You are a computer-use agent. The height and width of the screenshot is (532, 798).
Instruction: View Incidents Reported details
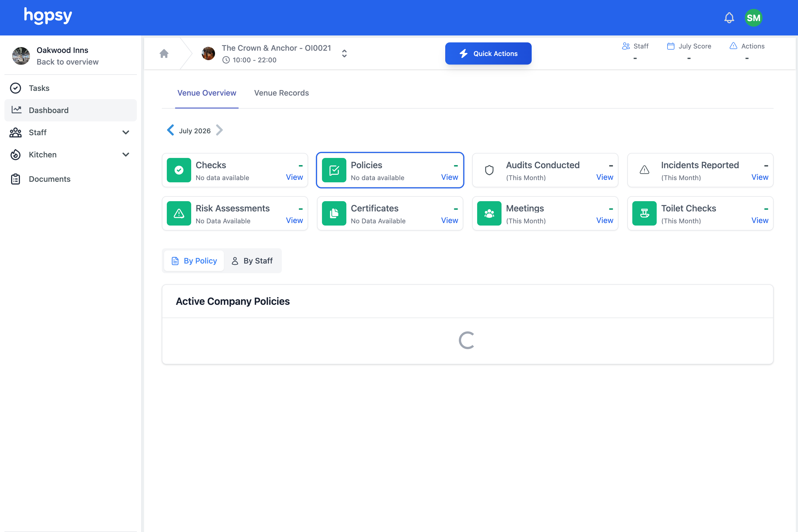click(x=760, y=177)
